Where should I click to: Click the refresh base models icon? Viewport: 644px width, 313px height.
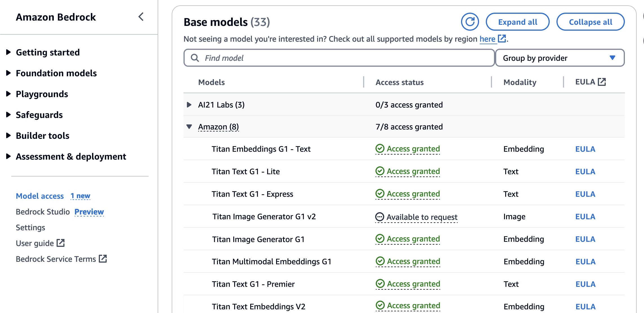pyautogui.click(x=470, y=22)
